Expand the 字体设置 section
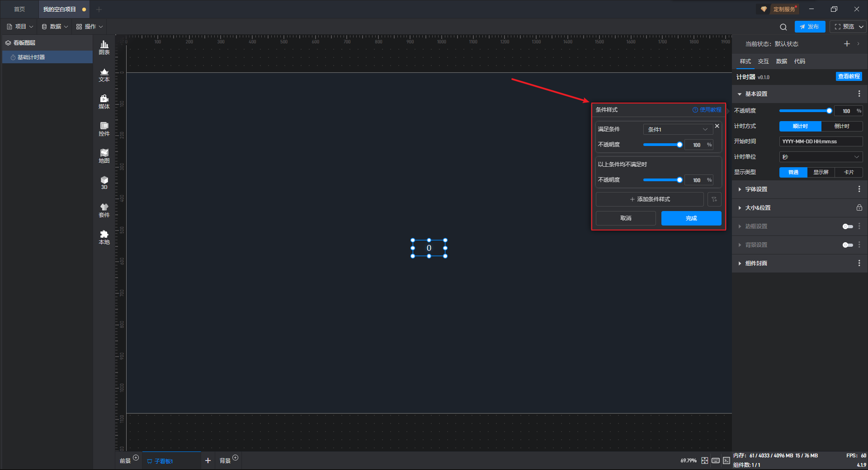The height and width of the screenshot is (470, 868). coord(740,189)
